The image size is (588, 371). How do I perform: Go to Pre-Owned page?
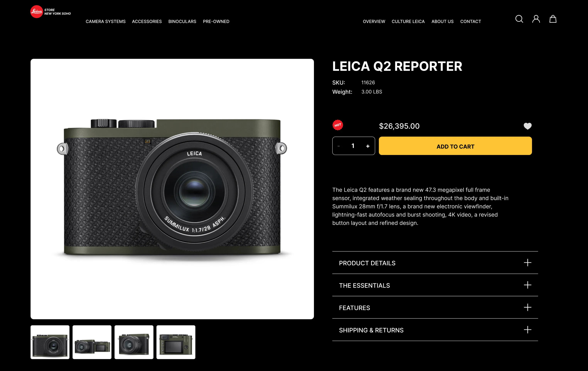pyautogui.click(x=216, y=21)
